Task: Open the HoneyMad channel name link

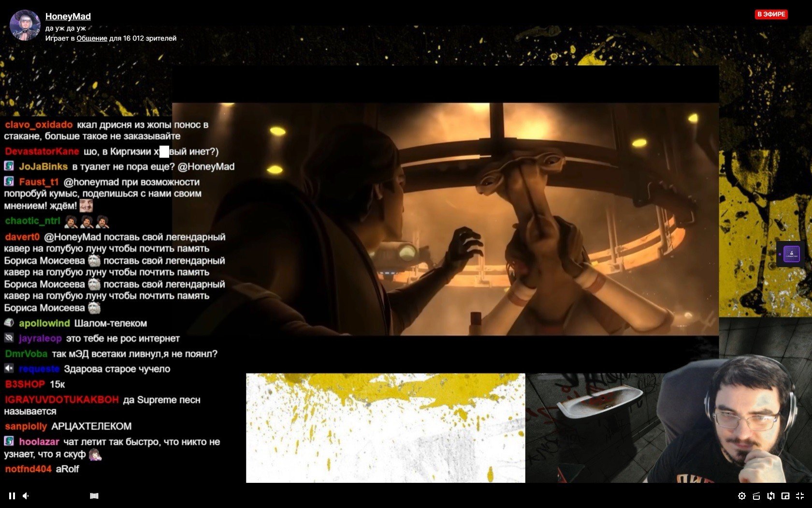Action: (x=68, y=16)
